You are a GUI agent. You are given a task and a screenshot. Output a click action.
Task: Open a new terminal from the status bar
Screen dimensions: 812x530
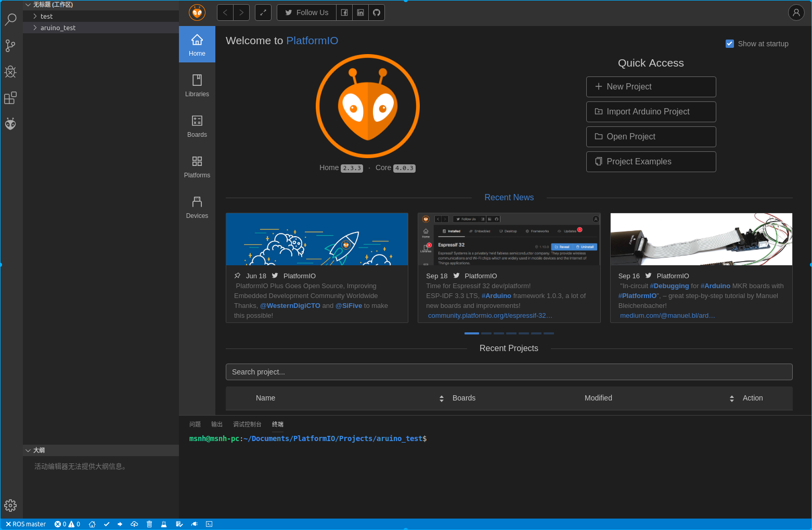pos(209,524)
